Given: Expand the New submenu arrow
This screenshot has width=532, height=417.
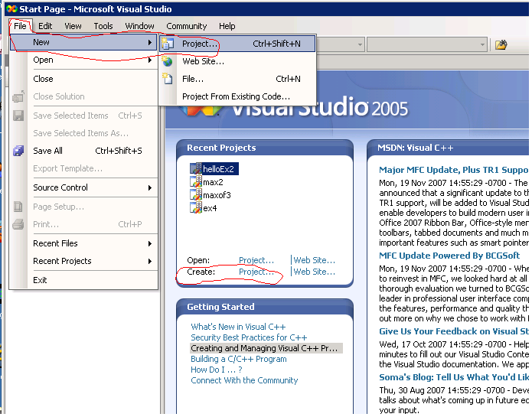Looking at the screenshot, I should click(149, 42).
